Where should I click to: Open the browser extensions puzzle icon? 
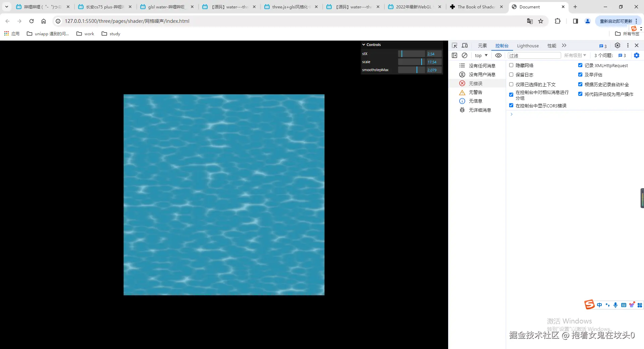557,21
